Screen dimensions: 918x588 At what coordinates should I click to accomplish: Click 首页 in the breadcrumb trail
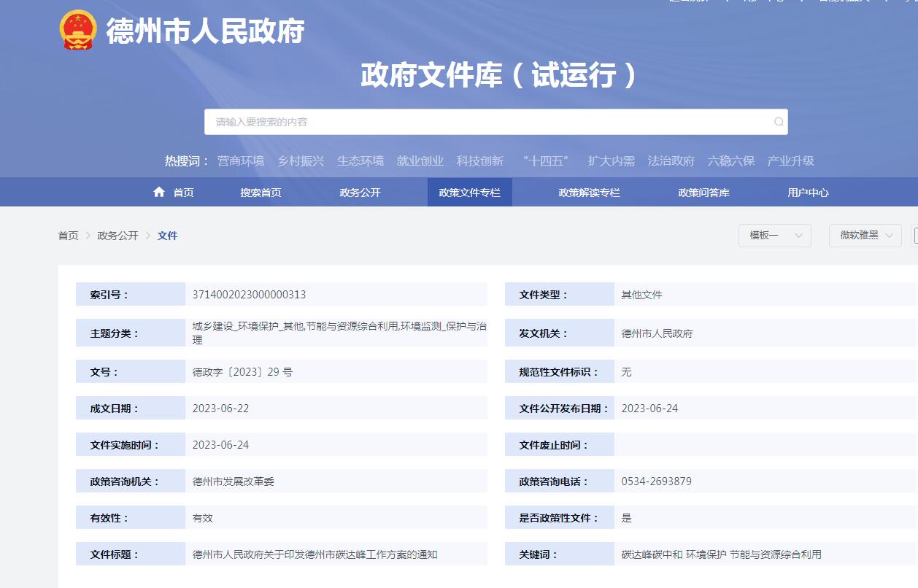pyautogui.click(x=67, y=236)
